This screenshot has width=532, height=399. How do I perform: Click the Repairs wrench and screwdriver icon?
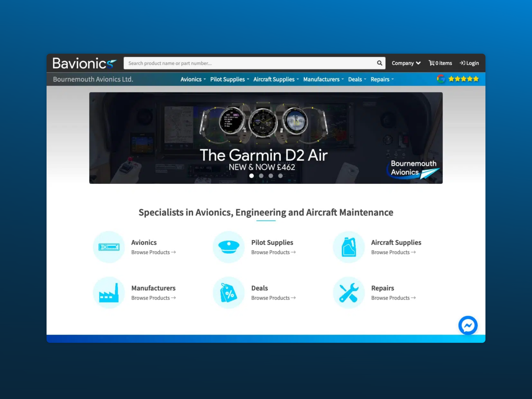349,292
